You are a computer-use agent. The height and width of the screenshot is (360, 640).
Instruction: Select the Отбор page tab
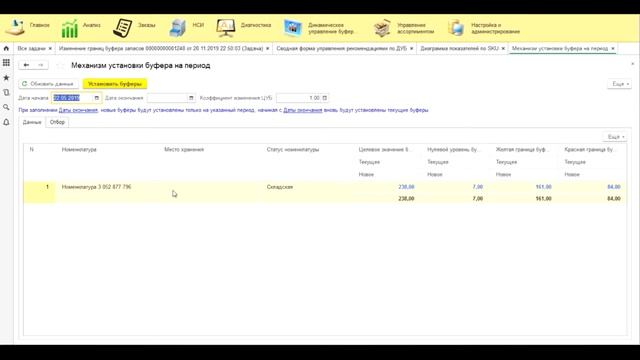pos(57,122)
